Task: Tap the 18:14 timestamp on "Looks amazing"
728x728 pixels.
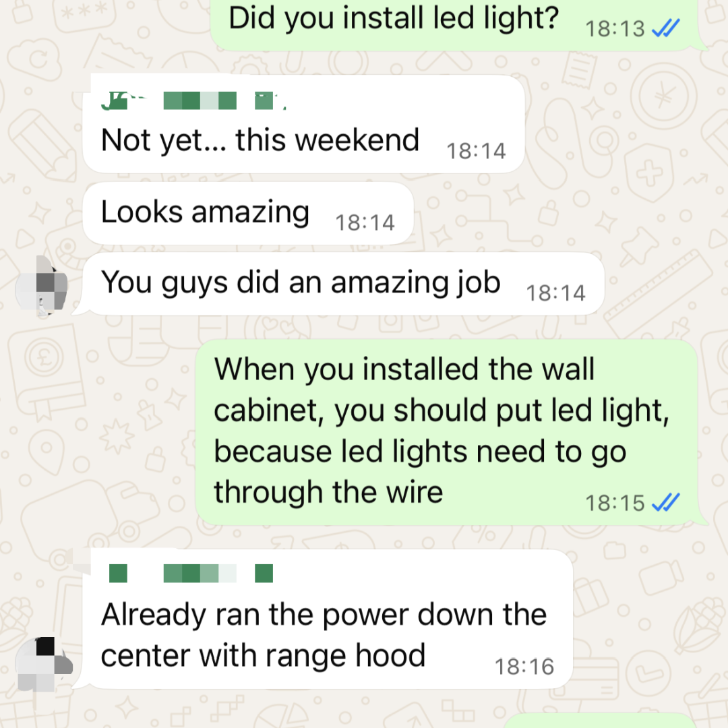Action: click(x=365, y=222)
